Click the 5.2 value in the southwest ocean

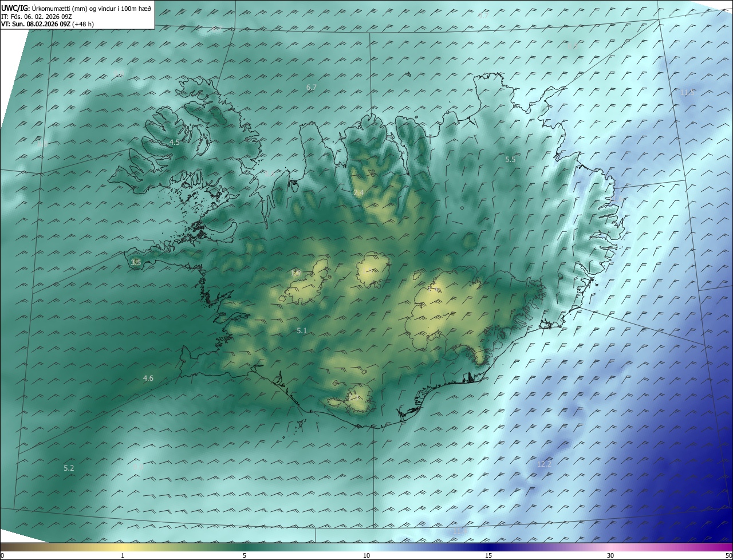click(69, 468)
